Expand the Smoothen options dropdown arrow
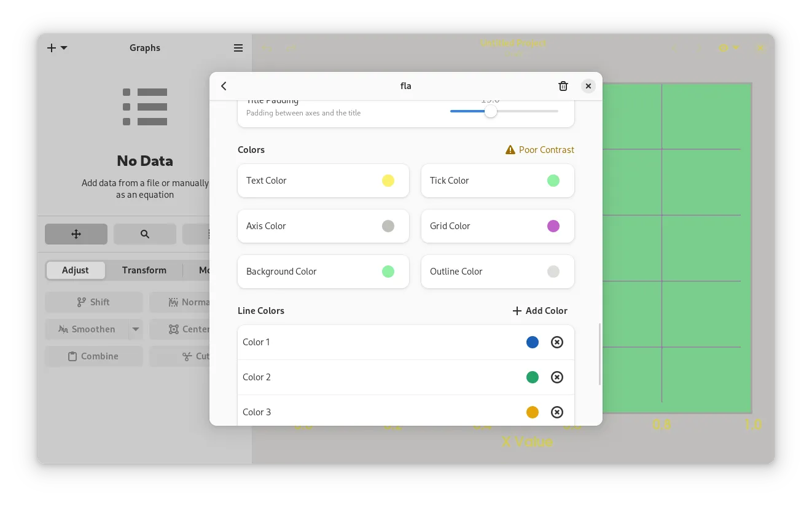 [x=136, y=329]
